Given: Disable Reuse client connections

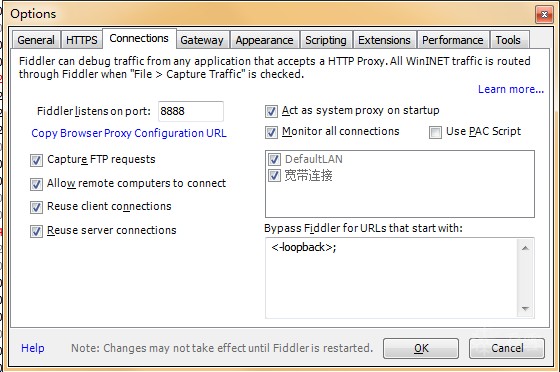Looking at the screenshot, I should (x=36, y=207).
